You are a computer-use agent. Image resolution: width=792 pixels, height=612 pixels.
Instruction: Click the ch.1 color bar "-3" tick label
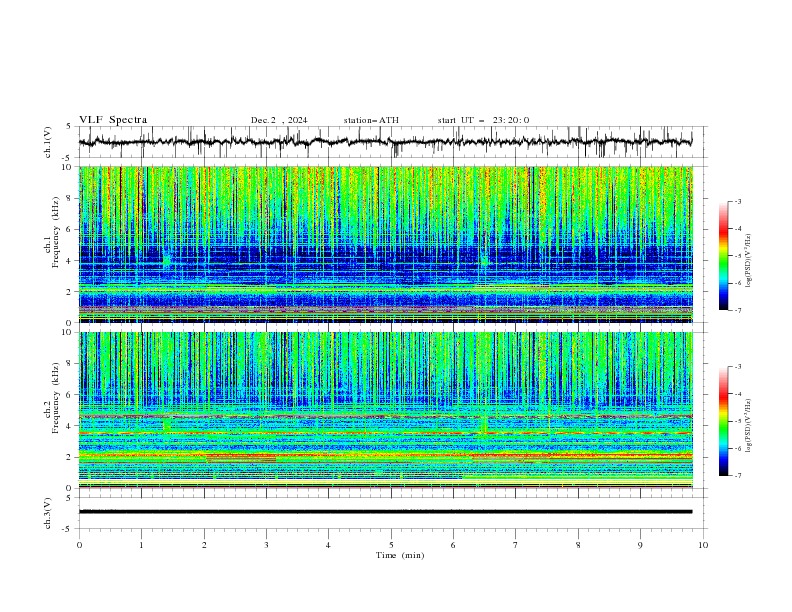(737, 201)
